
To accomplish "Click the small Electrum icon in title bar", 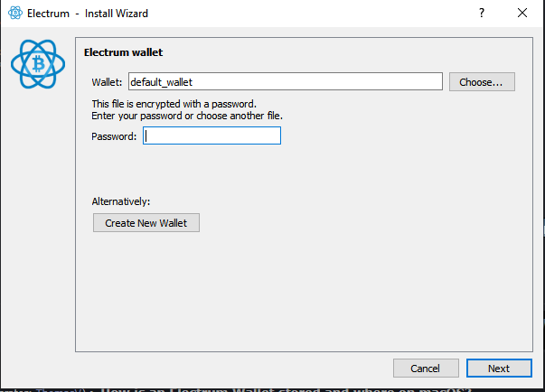I will pos(15,14).
